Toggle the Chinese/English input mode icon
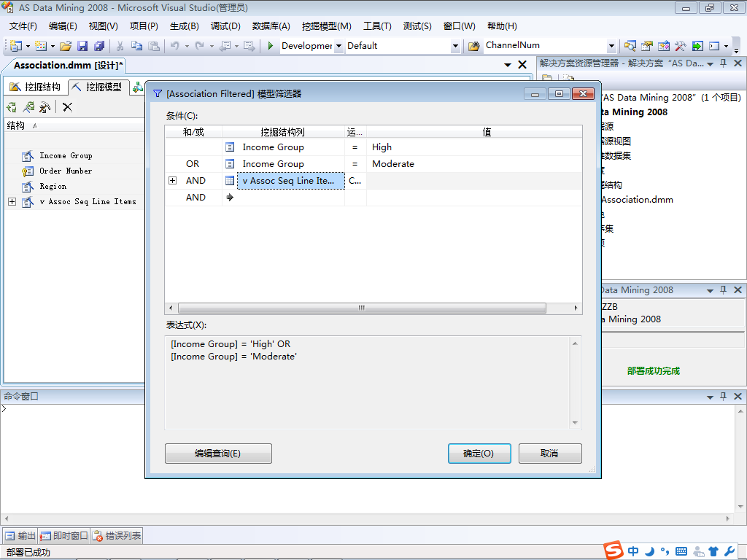The width and height of the screenshot is (747, 560). click(x=632, y=551)
